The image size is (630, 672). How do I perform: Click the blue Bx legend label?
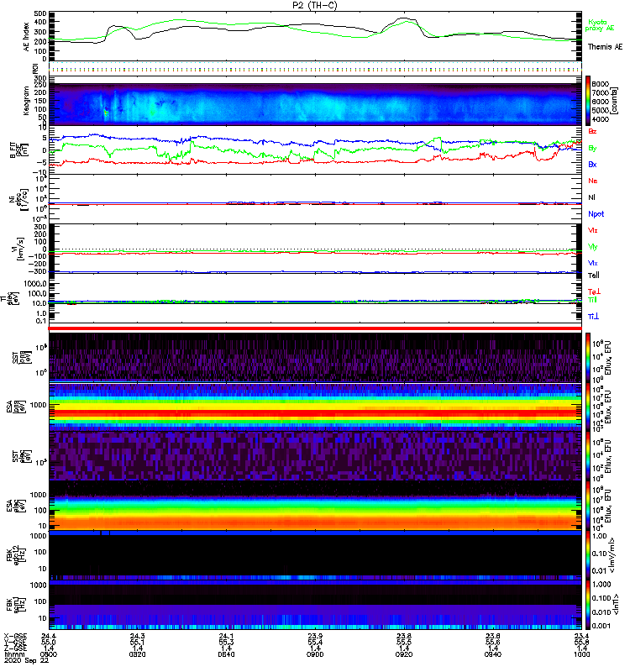[592, 165]
